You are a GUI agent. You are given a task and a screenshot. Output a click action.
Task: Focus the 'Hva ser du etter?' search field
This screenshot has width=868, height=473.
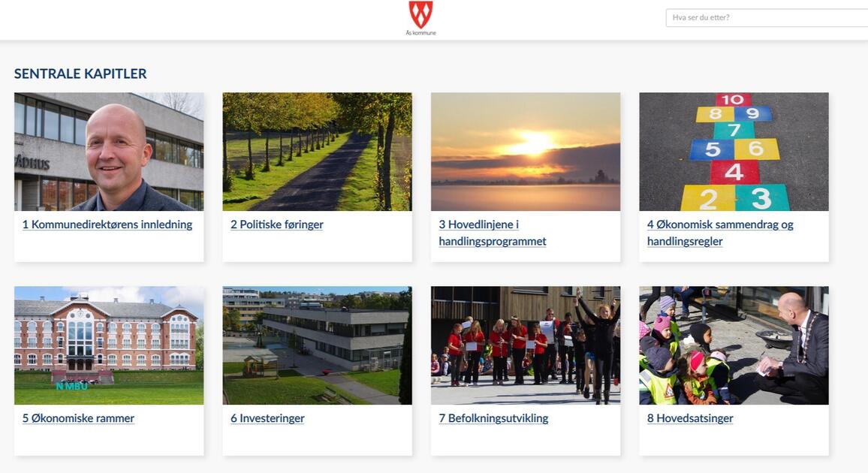point(767,18)
